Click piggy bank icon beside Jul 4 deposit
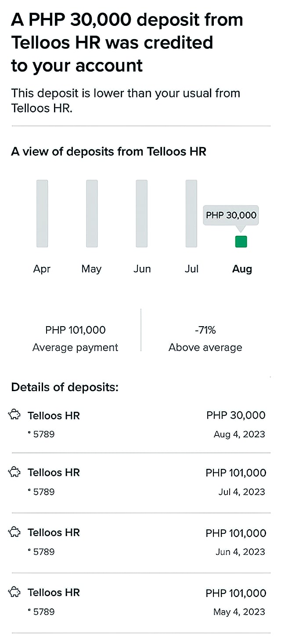 [14, 472]
